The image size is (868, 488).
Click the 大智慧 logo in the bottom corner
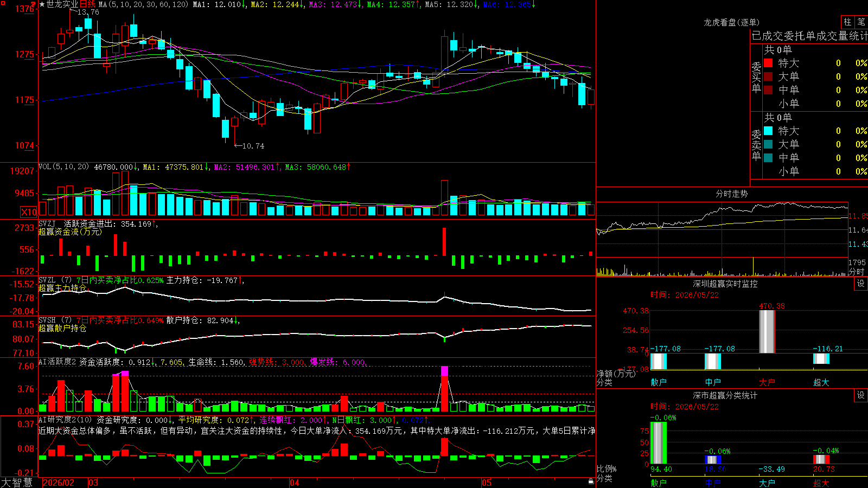tap(17, 483)
